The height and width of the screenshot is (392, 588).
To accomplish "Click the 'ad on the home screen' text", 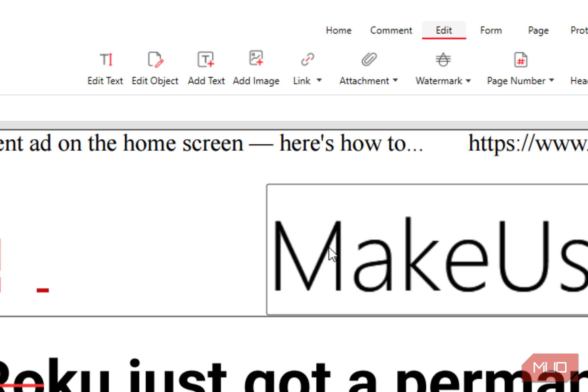I will coord(136,143).
